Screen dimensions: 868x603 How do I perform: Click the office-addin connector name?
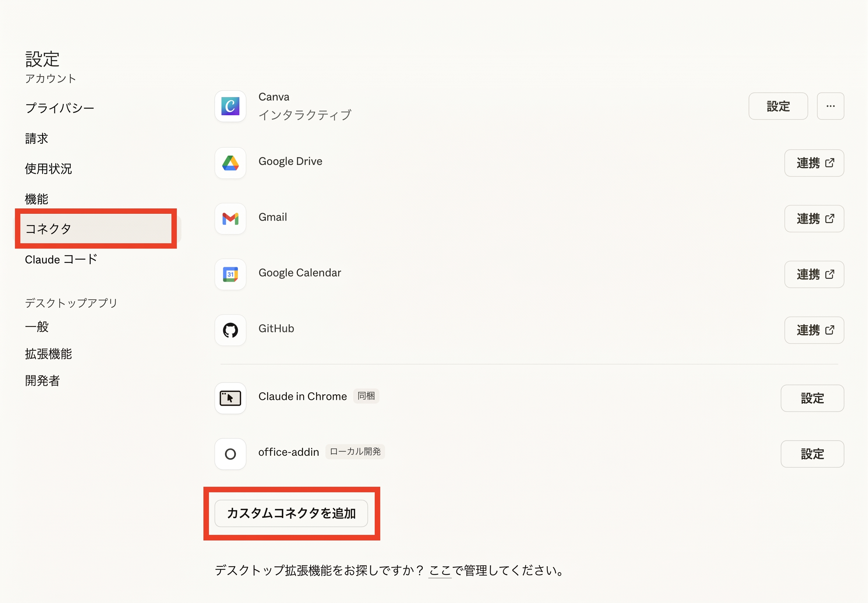289,452
